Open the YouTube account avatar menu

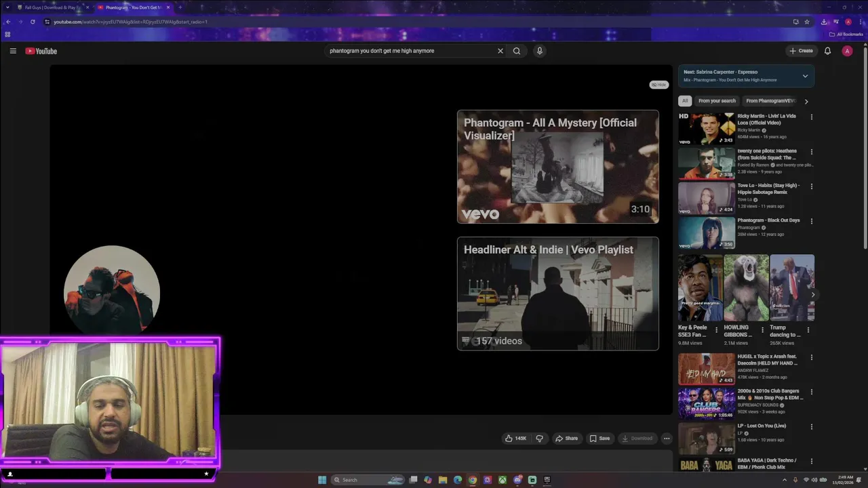click(x=847, y=51)
